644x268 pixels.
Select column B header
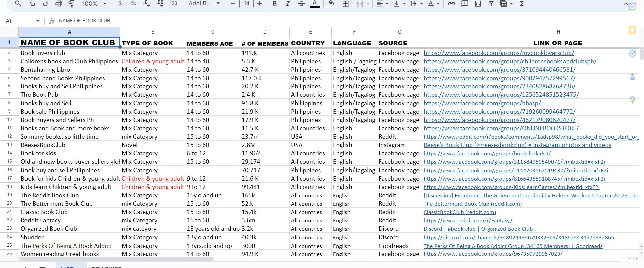click(x=153, y=32)
